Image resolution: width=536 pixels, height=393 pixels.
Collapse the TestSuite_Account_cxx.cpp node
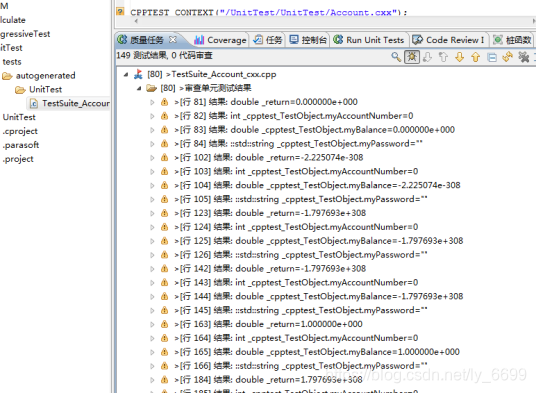(x=126, y=74)
